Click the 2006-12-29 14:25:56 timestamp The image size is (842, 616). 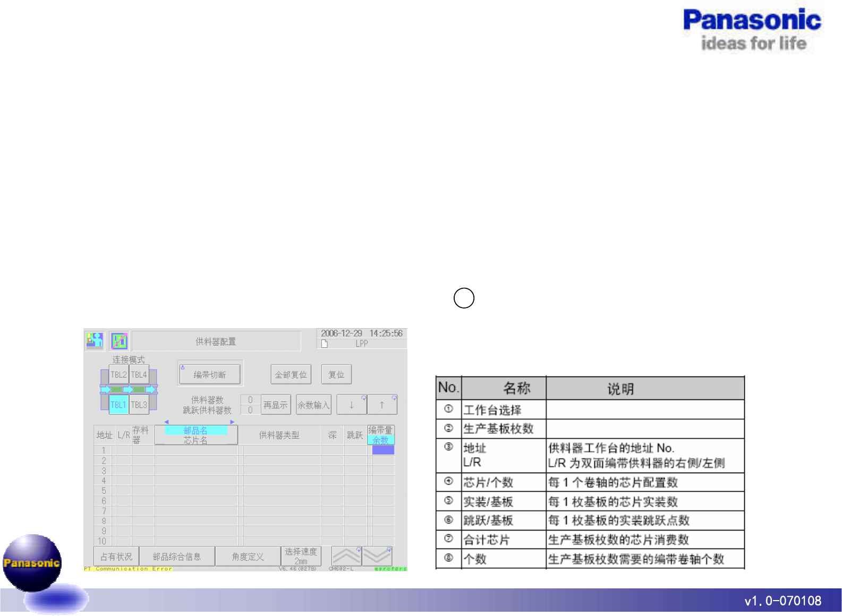click(x=362, y=333)
